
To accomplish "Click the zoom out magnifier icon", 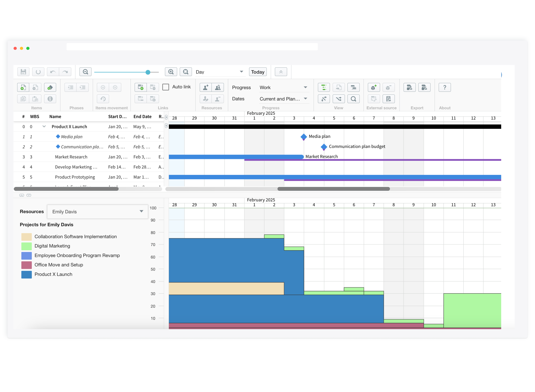I will [85, 72].
